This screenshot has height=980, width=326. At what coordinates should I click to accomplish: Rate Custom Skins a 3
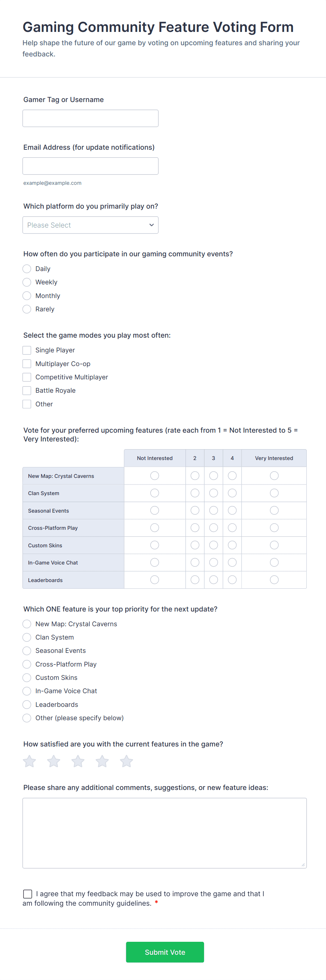coord(213,545)
